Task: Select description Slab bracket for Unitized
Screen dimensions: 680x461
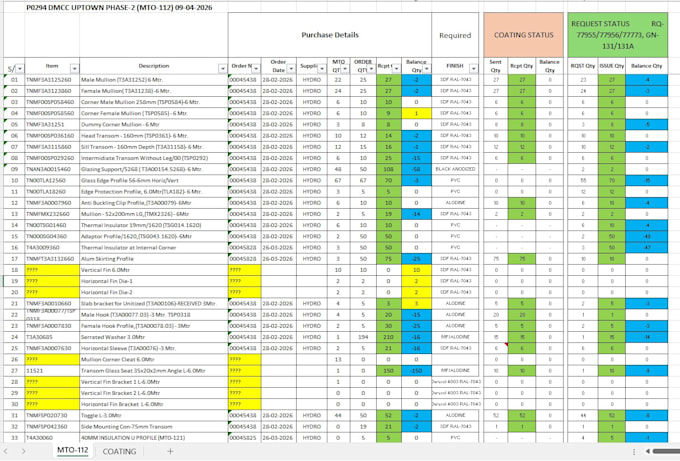Action: (x=154, y=304)
